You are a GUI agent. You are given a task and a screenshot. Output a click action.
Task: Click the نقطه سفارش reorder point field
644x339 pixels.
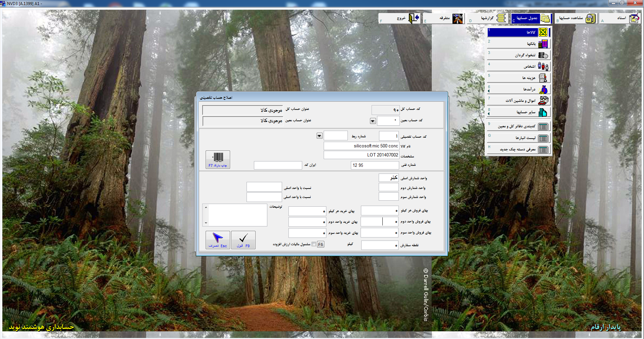[380, 245]
